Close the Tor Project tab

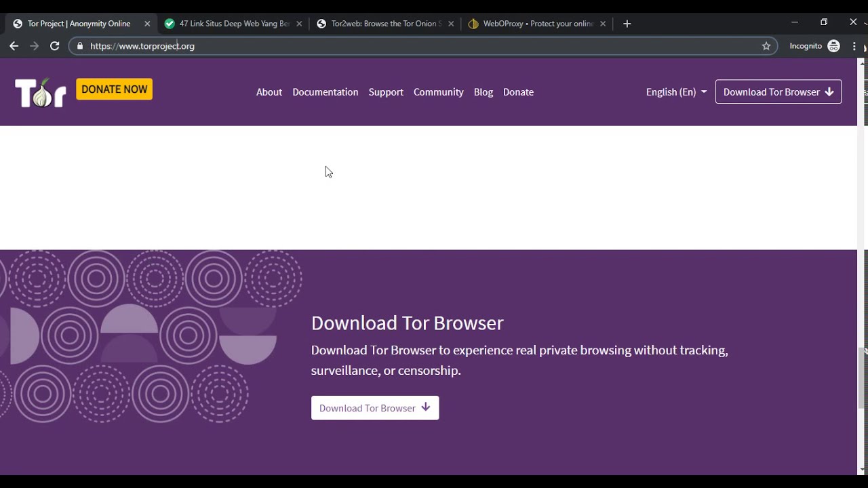point(147,24)
